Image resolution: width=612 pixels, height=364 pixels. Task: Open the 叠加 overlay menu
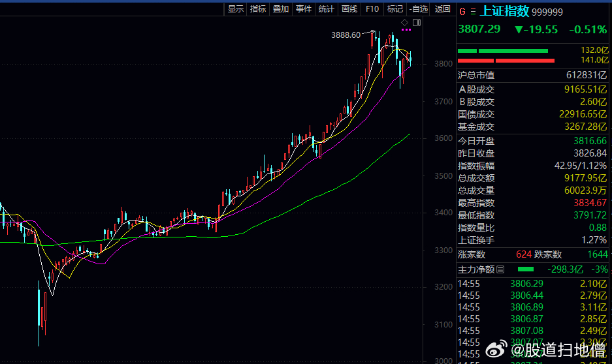coord(281,9)
